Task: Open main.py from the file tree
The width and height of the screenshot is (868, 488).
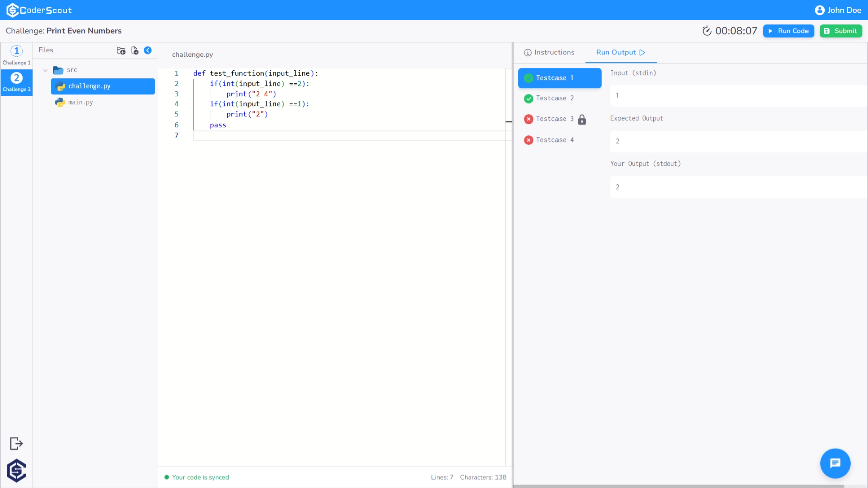Action: pos(80,102)
